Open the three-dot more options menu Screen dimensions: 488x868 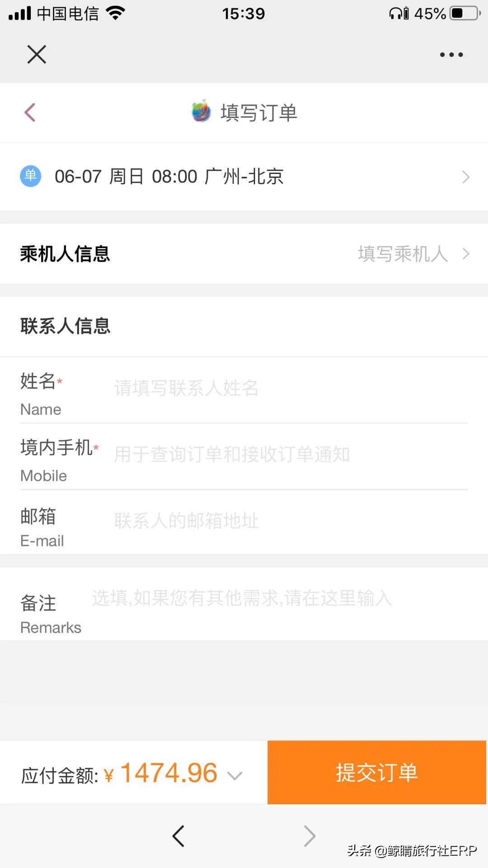click(x=451, y=55)
